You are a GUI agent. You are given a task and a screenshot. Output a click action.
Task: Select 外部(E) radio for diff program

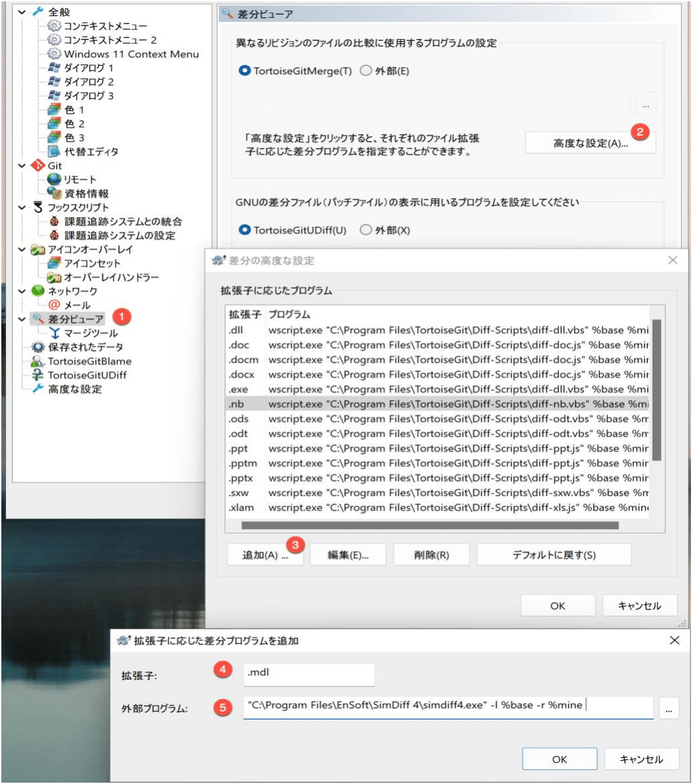[x=366, y=70]
